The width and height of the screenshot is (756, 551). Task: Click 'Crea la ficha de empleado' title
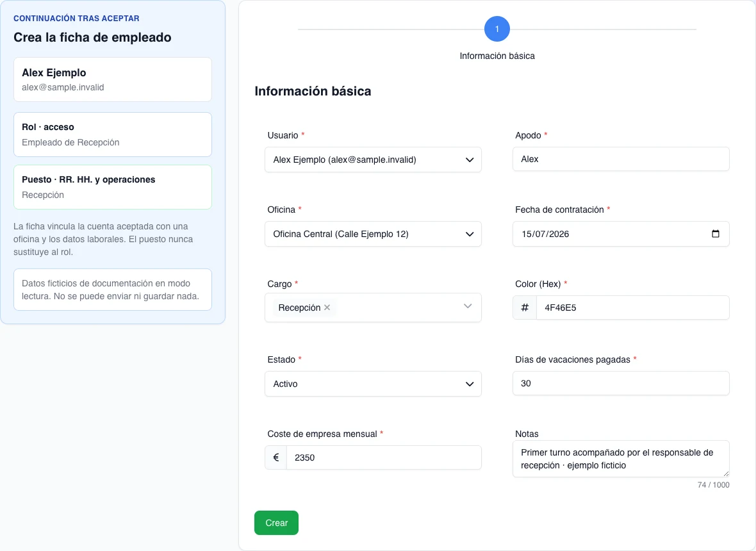[x=92, y=37]
